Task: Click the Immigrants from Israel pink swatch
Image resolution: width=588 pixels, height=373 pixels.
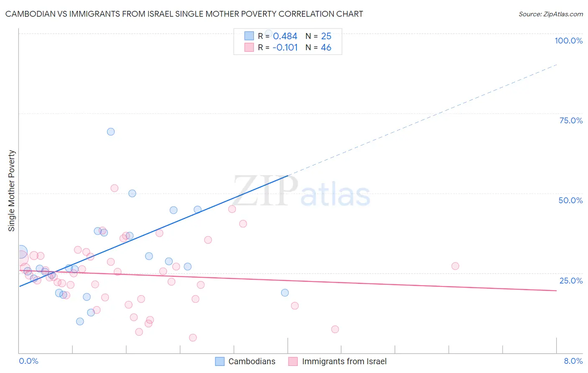Action: [293, 361]
